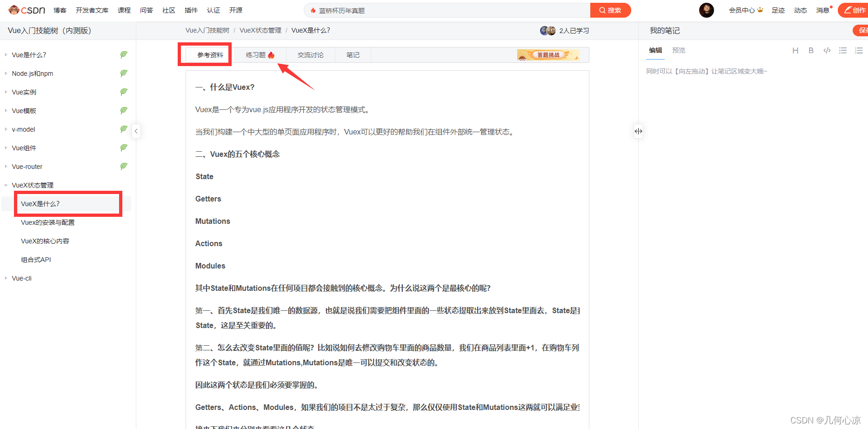The height and width of the screenshot is (429, 868).
Task: Click the 2人已学习 text
Action: tap(574, 31)
